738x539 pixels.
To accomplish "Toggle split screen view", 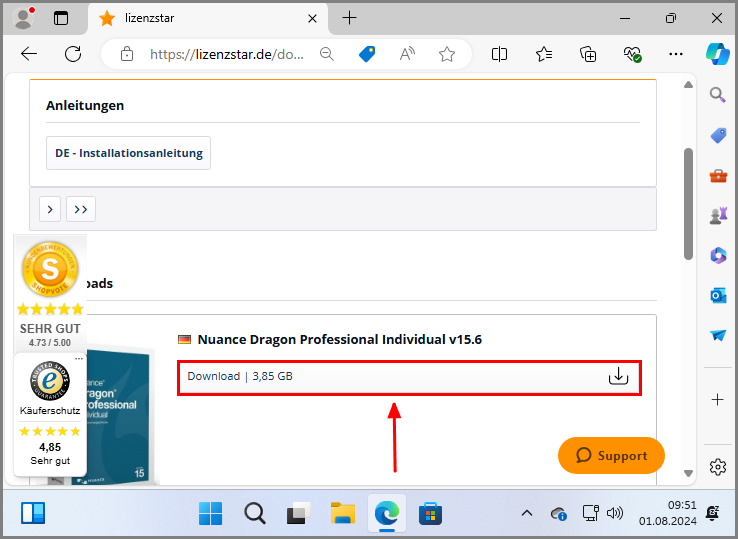I will pos(499,54).
